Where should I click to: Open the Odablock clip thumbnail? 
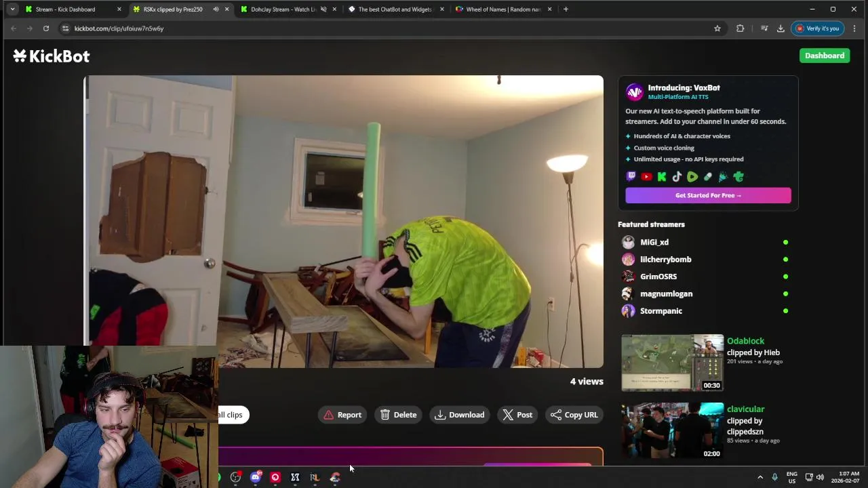coord(673,363)
